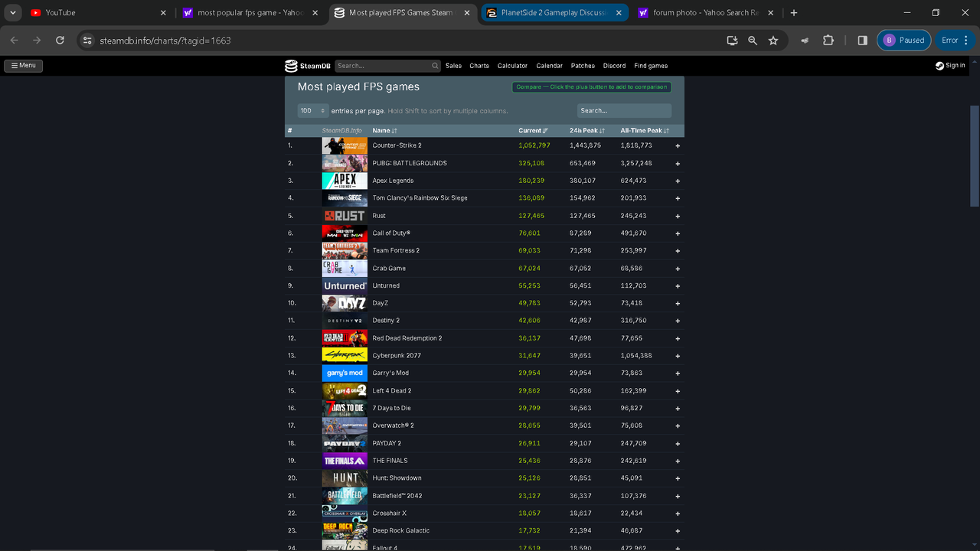
Task: Click the site information icon in address bar
Action: pyautogui.click(x=87, y=41)
